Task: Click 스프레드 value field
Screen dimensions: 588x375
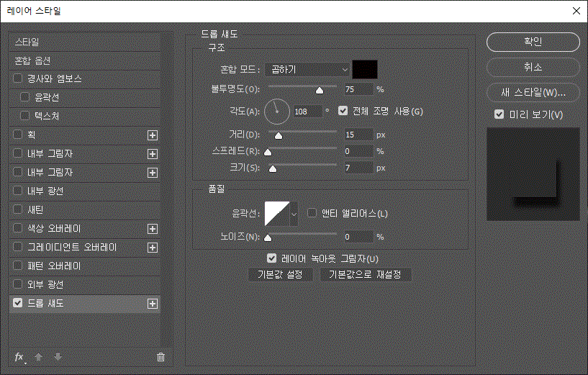Action: (358, 151)
